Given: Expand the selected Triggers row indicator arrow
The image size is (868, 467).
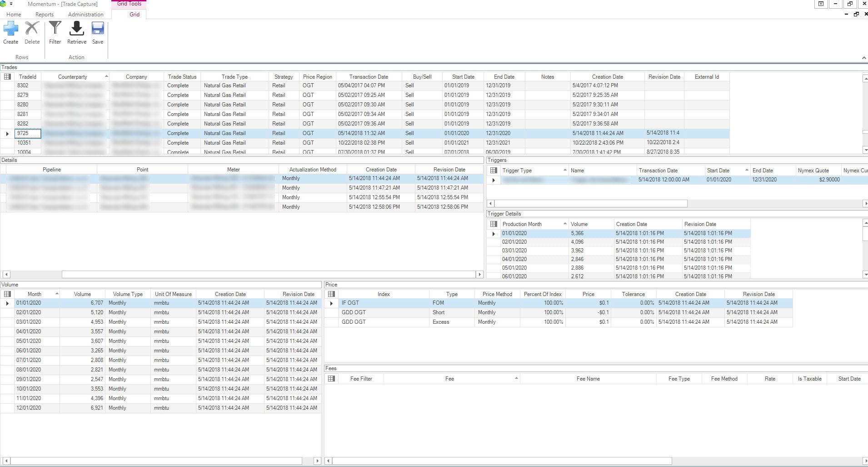Looking at the screenshot, I should [494, 180].
